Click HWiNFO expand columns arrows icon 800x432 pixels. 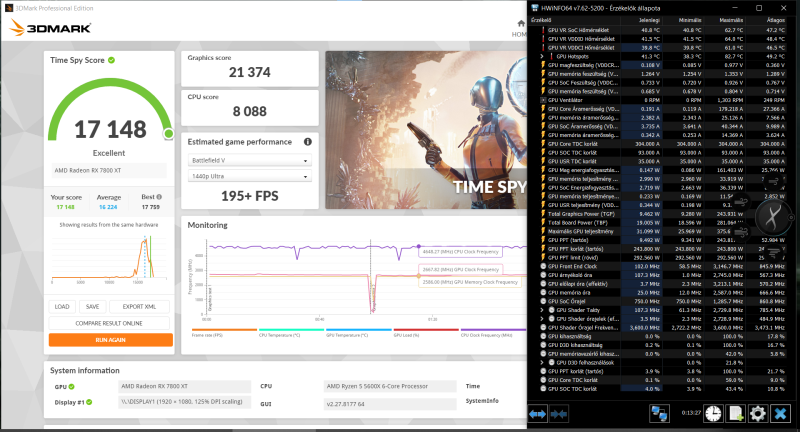537,414
